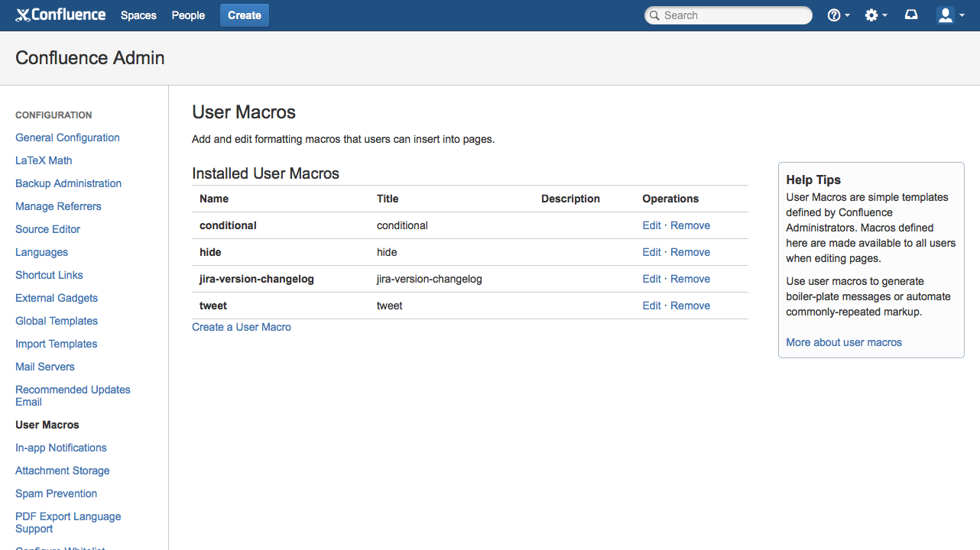This screenshot has width=980, height=550.
Task: Go to General Configuration in sidebar
Action: (x=67, y=137)
